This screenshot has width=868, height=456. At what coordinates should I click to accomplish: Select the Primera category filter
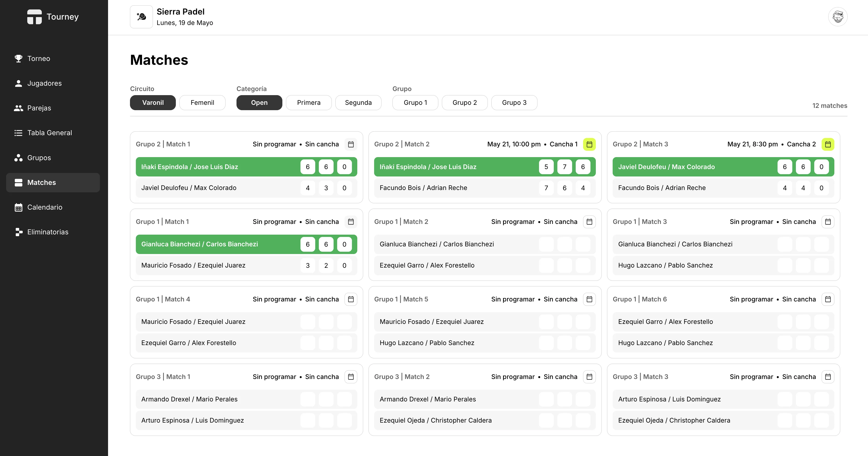(309, 103)
